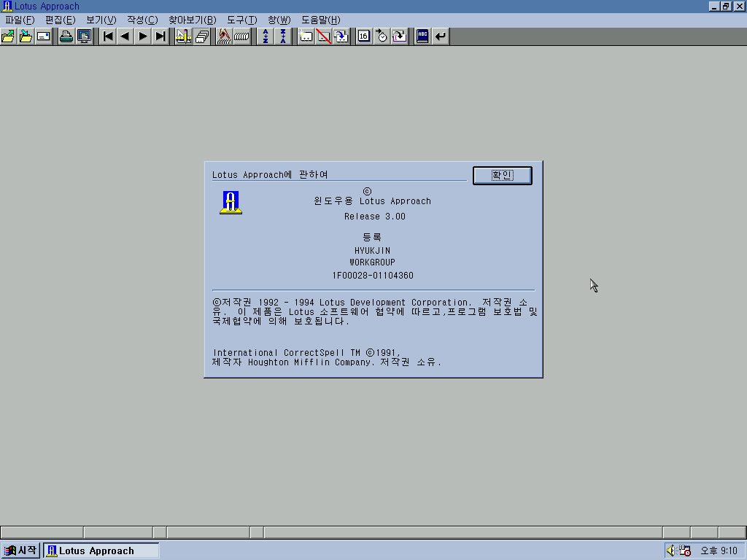Click the 시작 Start button
Viewport: 747px width, 560px height.
coord(20,551)
